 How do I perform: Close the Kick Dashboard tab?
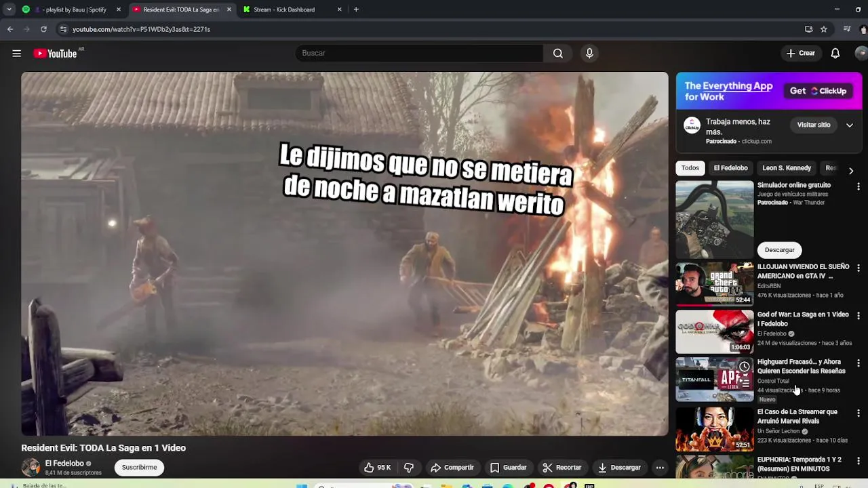tap(339, 9)
